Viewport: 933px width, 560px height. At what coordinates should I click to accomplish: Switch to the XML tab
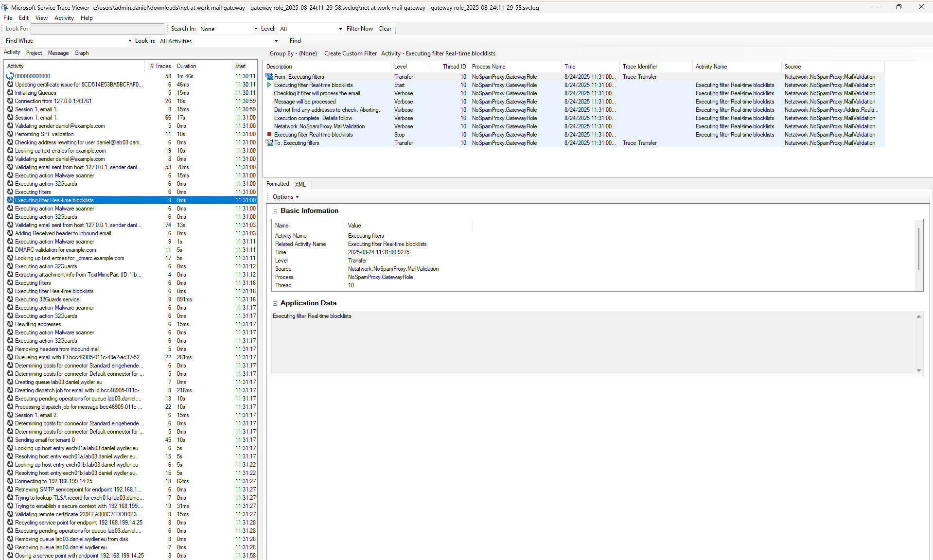(x=300, y=184)
